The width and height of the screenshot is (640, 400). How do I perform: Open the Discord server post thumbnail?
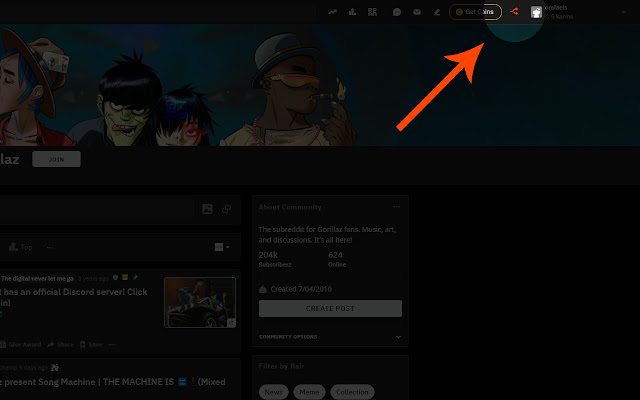200,302
